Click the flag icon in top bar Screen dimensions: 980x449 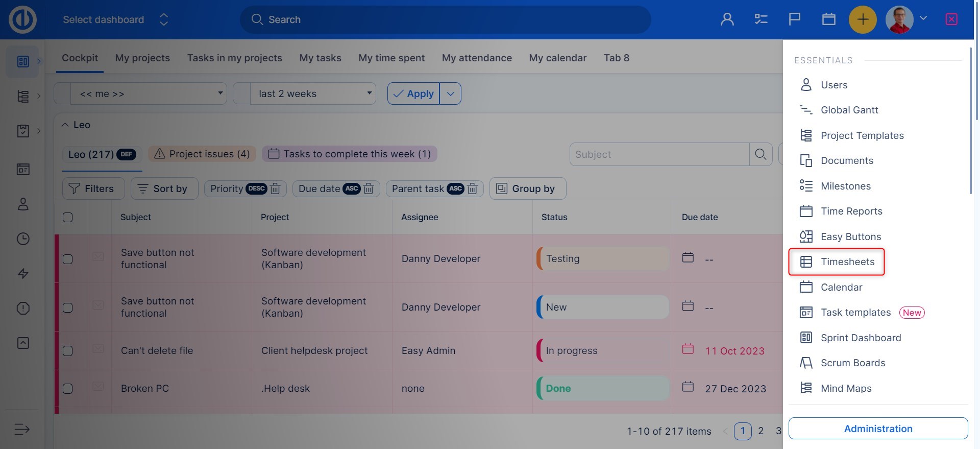[794, 19]
